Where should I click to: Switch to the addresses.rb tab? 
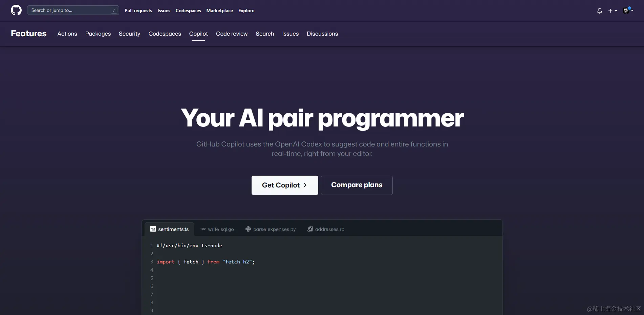point(326,229)
